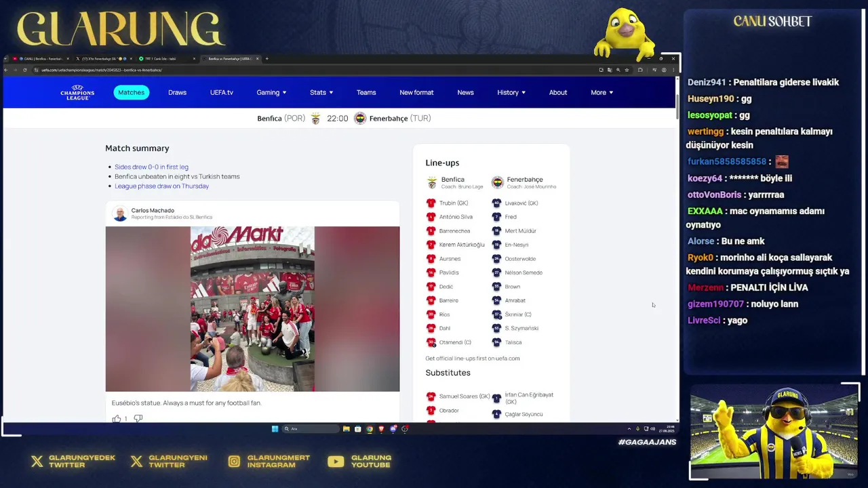This screenshot has width=868, height=488.
Task: Go to UEFA.tv
Action: (x=222, y=92)
